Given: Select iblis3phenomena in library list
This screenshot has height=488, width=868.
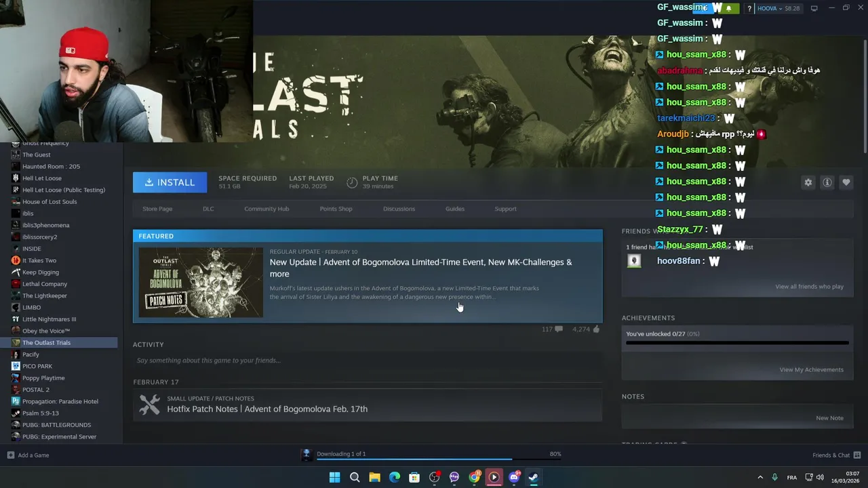Looking at the screenshot, I should coord(45,225).
